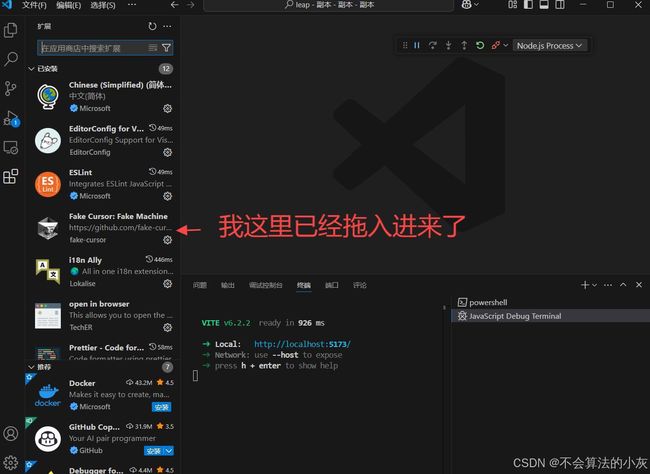Open new terminal launch profile dropdown

click(x=594, y=285)
